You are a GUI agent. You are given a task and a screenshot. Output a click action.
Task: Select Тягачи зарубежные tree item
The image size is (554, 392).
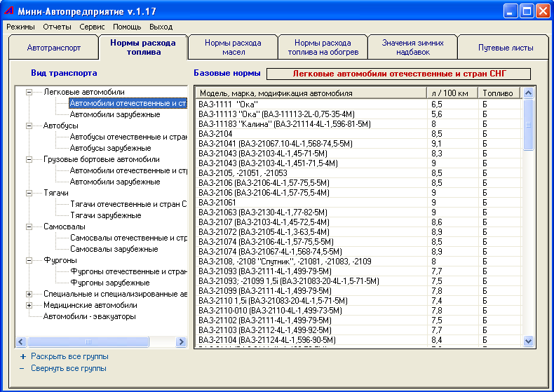point(106,215)
